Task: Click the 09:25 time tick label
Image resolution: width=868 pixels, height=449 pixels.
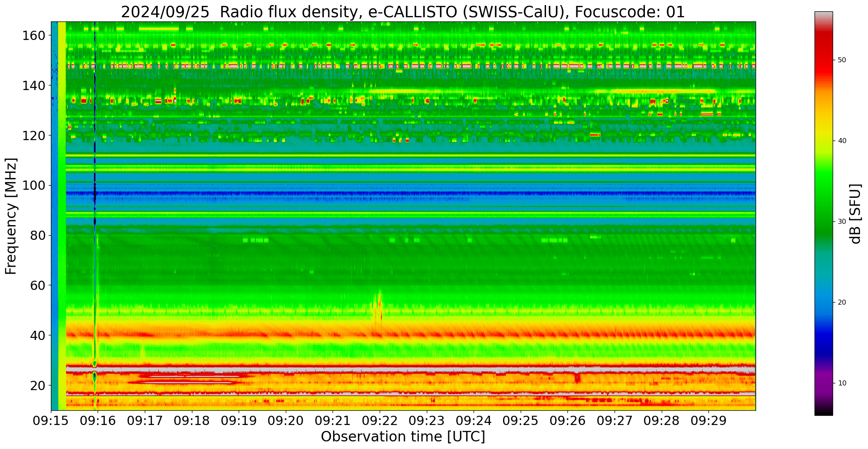Action: [521, 421]
